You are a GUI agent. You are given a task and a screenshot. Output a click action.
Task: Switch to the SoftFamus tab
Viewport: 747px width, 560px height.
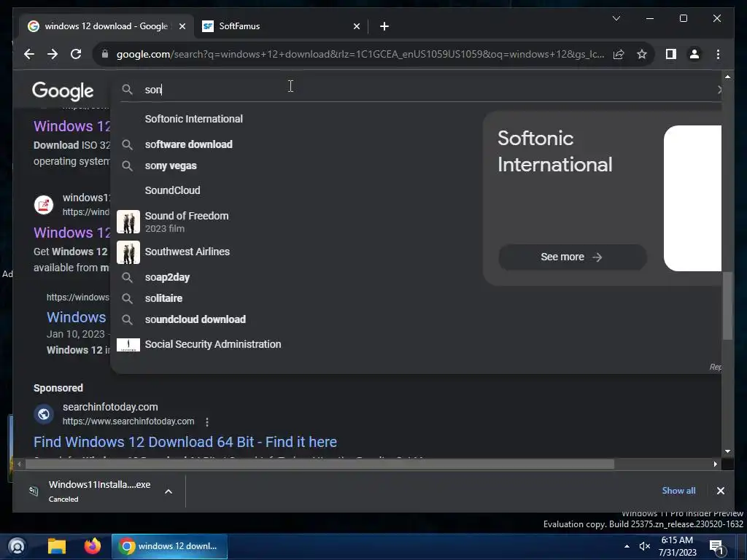281,26
